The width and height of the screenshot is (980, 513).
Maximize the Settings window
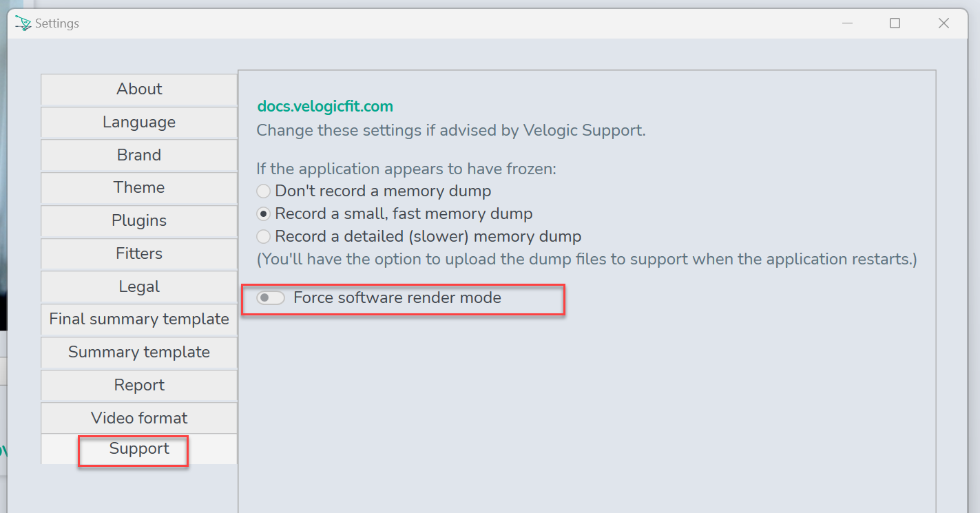895,23
